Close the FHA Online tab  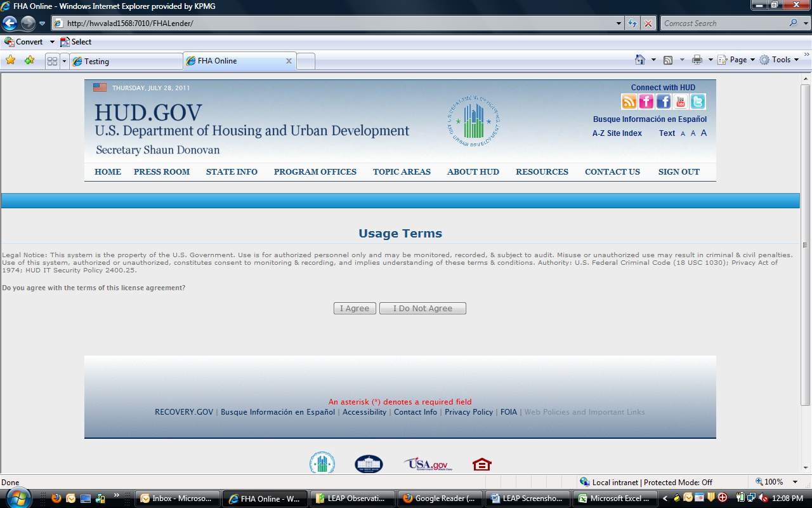coord(289,61)
